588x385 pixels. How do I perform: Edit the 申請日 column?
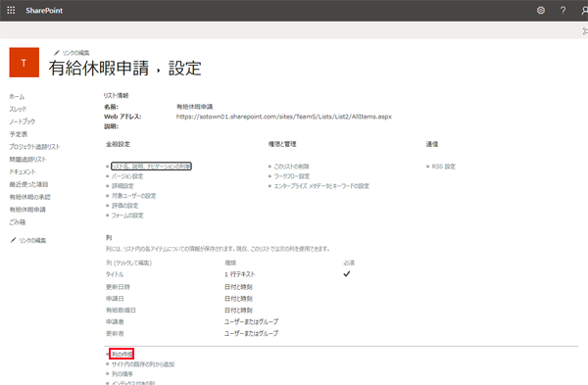point(115,299)
